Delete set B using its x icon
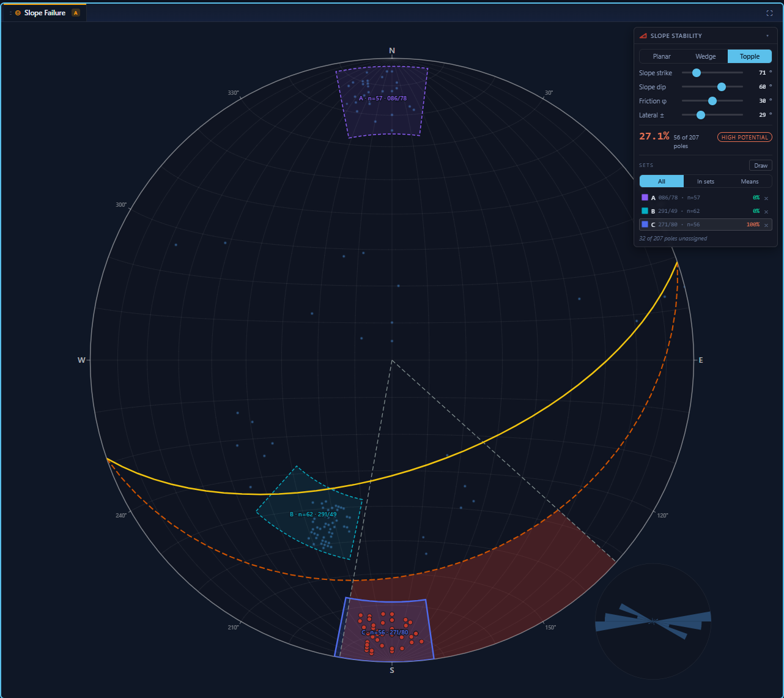The width and height of the screenshot is (784, 698). point(766,211)
